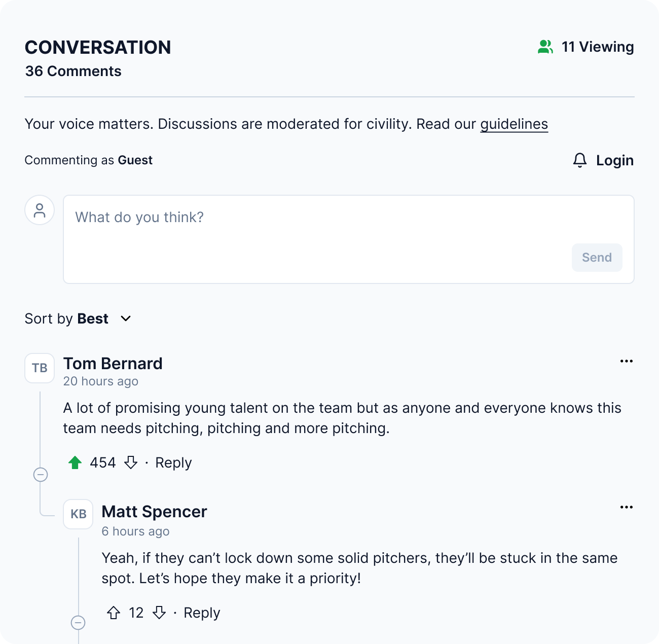Downvote Matt Spencer's reply
Viewport: 659px width, 644px height.
[x=159, y=612]
